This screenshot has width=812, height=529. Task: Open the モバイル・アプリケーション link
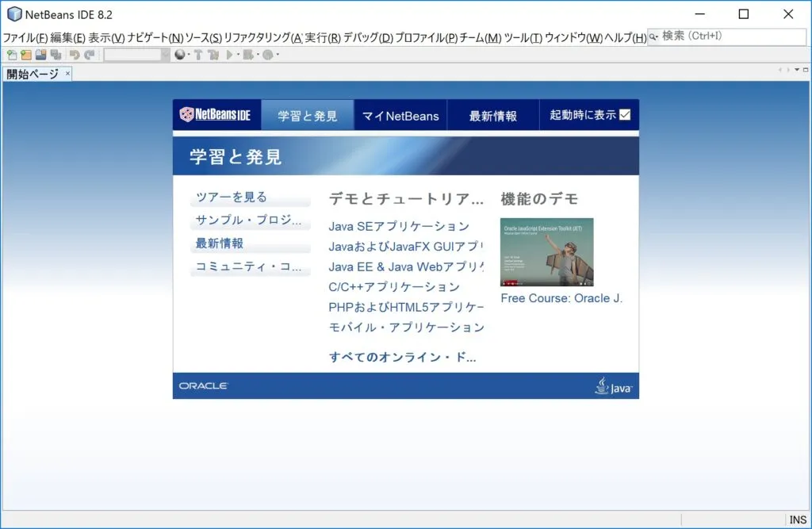(x=406, y=328)
